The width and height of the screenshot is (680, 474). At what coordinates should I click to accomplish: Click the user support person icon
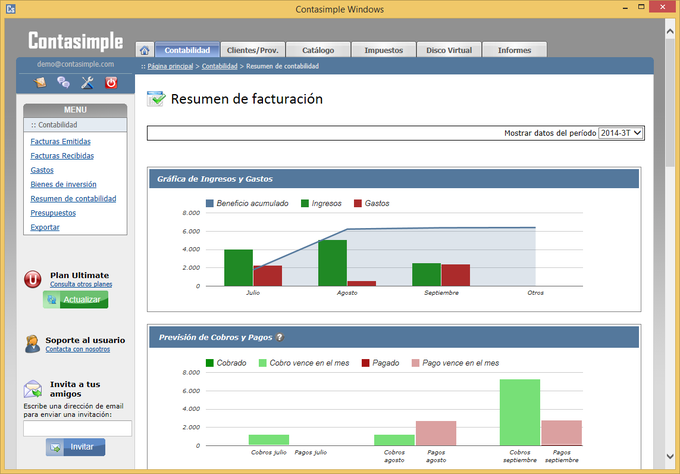click(32, 344)
